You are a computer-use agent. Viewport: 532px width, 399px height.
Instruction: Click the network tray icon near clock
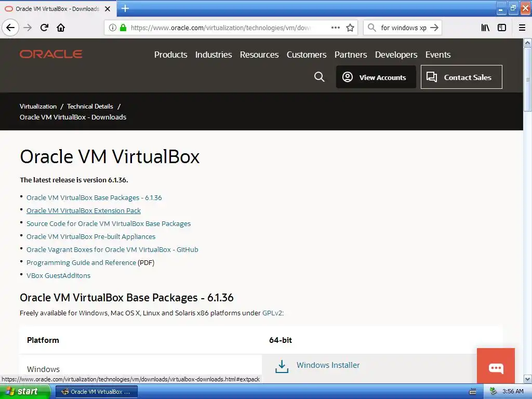click(493, 391)
